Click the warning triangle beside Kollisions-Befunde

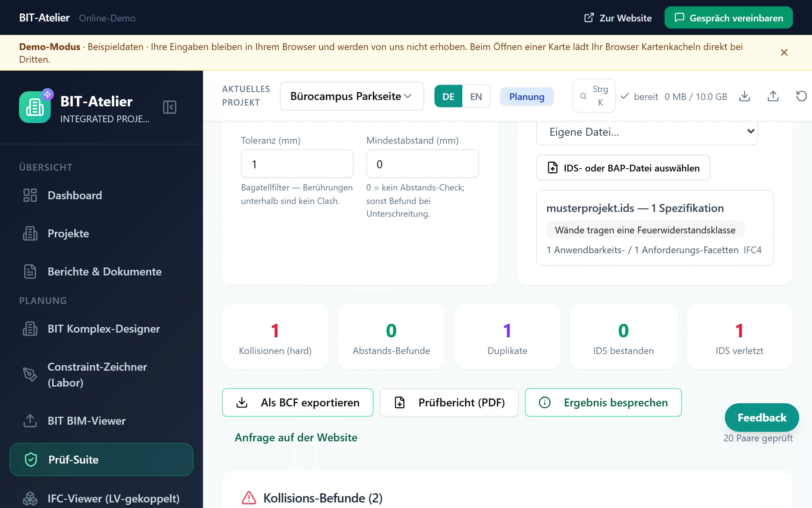pyautogui.click(x=249, y=498)
